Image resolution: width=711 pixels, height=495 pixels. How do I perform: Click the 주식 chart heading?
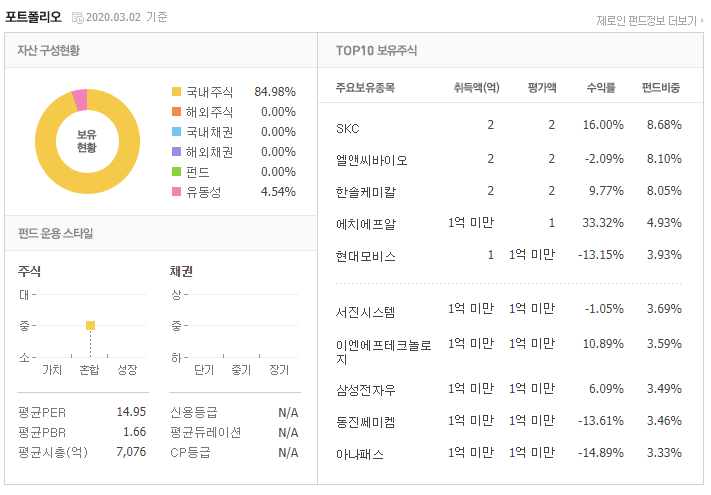tap(29, 272)
